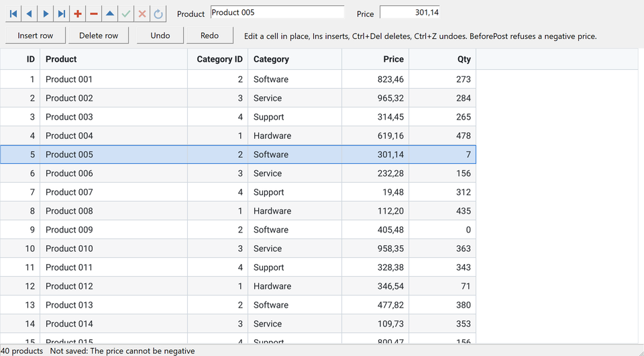Click quantity cell 0 in Product 009 row
This screenshot has width=644, height=356.
click(x=442, y=230)
